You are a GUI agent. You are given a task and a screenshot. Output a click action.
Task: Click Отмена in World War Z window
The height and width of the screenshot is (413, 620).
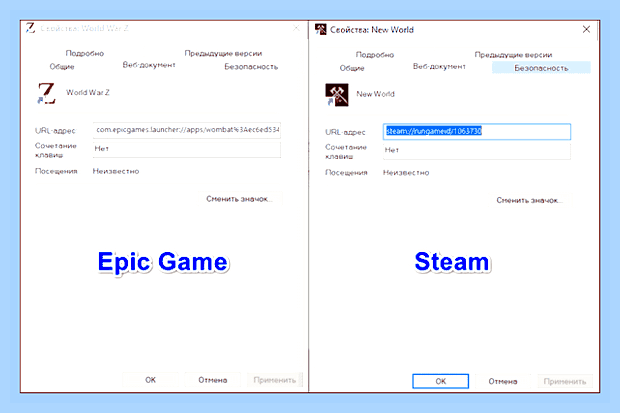213,380
